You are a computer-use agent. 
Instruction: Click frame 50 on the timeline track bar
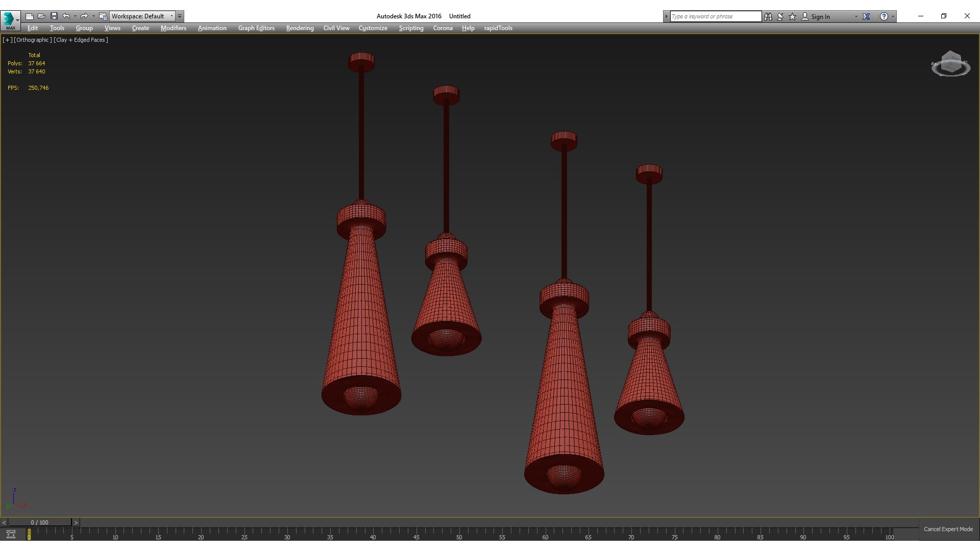click(459, 534)
